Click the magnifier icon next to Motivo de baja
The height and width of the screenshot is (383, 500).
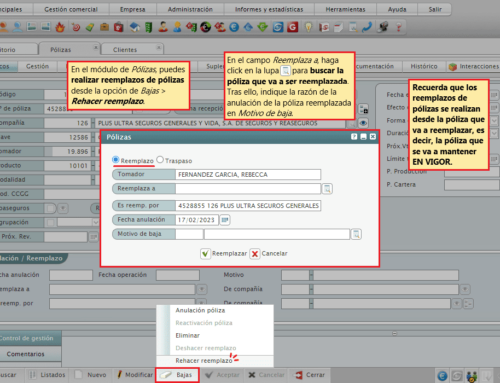tap(356, 234)
